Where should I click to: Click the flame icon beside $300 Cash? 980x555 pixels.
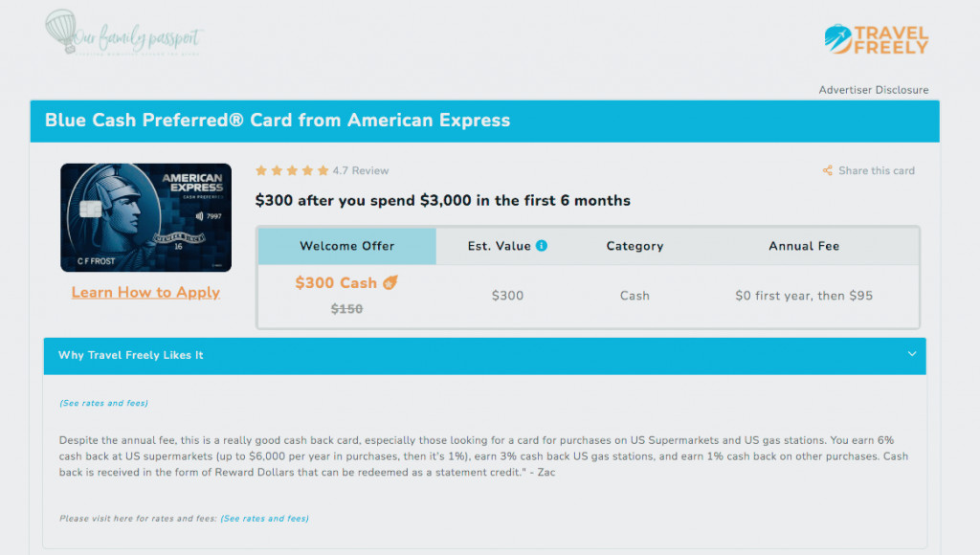[x=390, y=282]
